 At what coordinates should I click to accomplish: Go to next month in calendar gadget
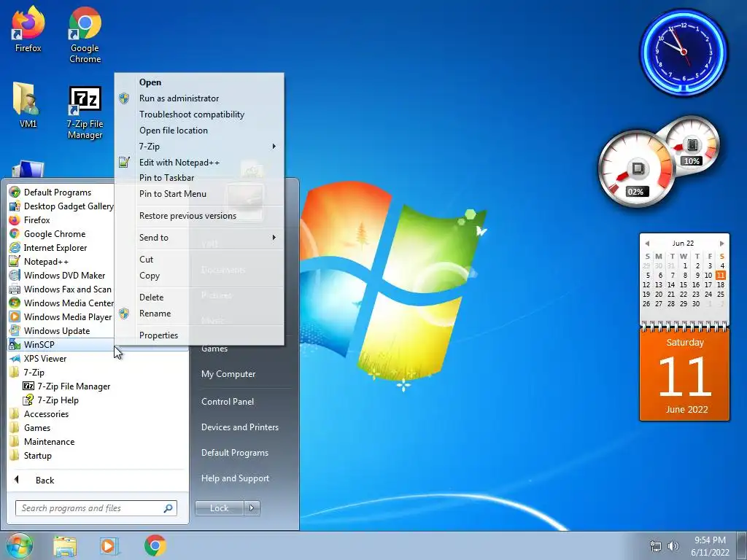coord(721,244)
